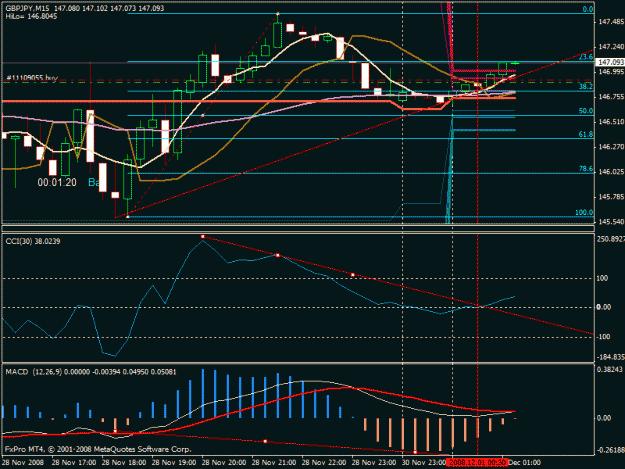Viewport: 625px width, 469px height.
Task: Click the CCI(30) 38.0239 indicator label
Action: [33, 241]
